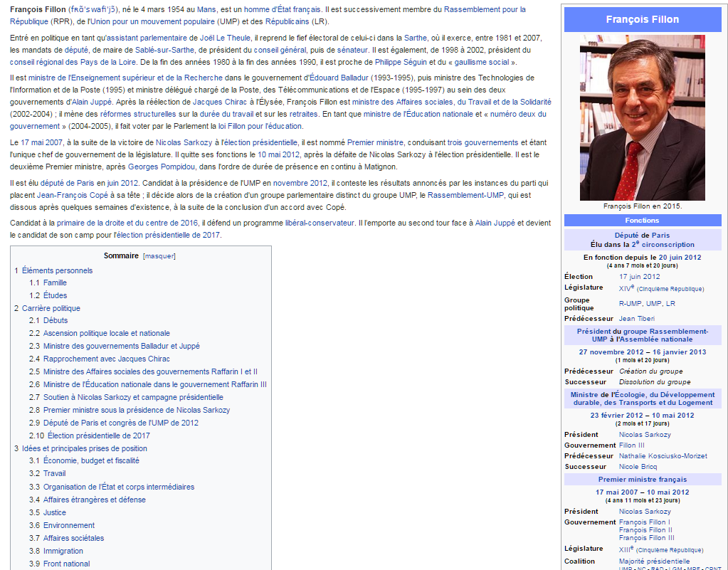The image size is (728, 570).
Task: Open 'Jean Tiberi' predecessor link
Action: pos(636,319)
